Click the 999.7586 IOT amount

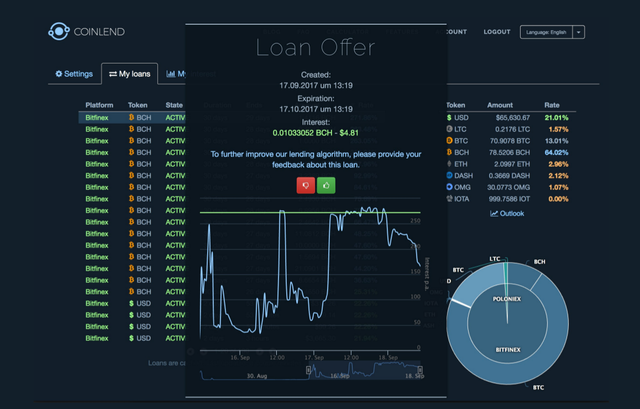coord(509,199)
